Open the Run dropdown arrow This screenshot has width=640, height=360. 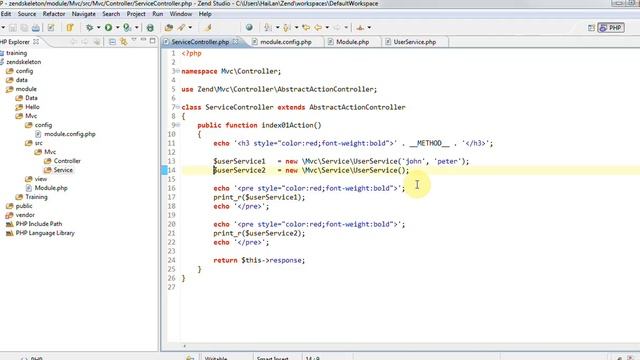118,28
